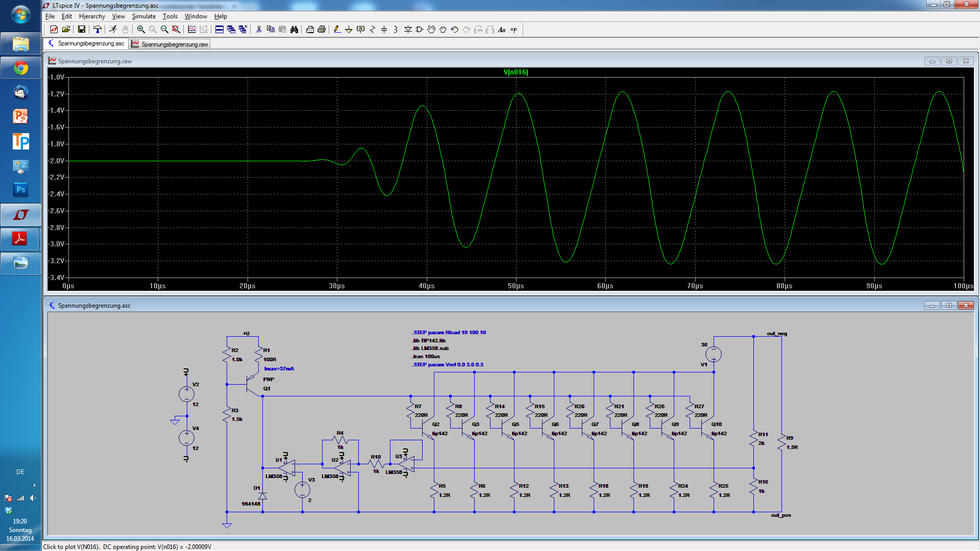Click the DE language indicator
The height and width of the screenshot is (551, 980).
[x=20, y=472]
